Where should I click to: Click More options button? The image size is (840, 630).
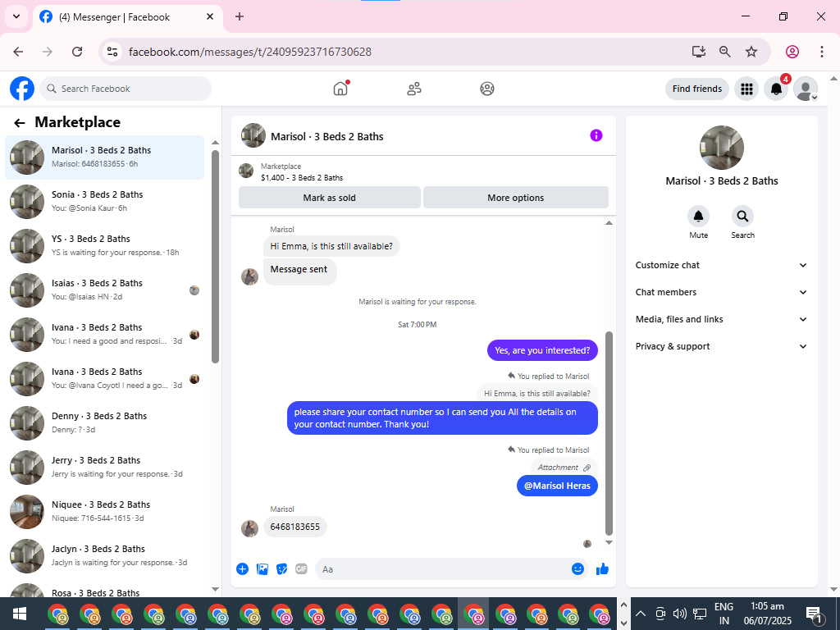coord(516,198)
